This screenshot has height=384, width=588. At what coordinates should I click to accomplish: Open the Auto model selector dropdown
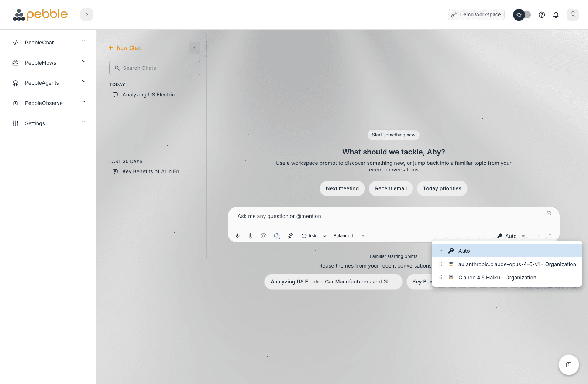[511, 236]
